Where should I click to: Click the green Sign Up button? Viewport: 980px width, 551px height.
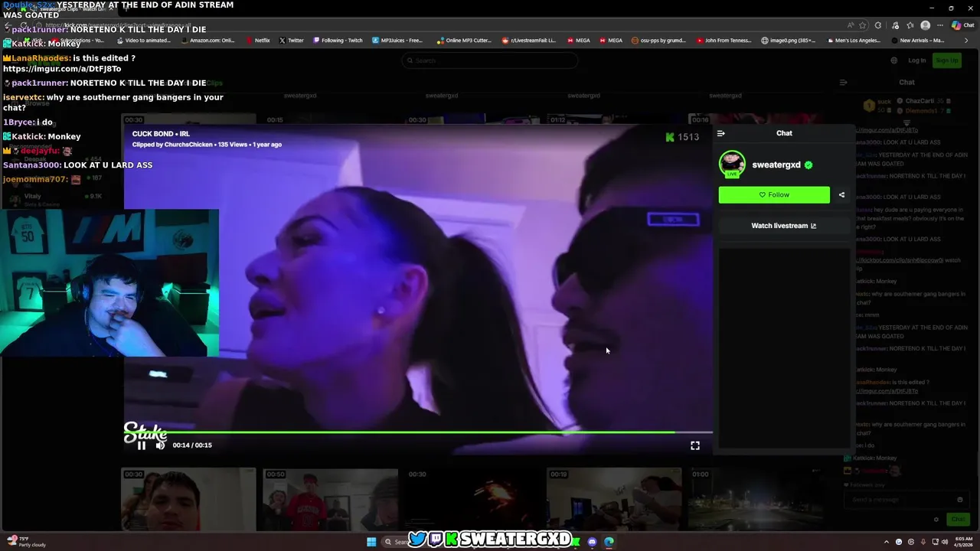[947, 60]
